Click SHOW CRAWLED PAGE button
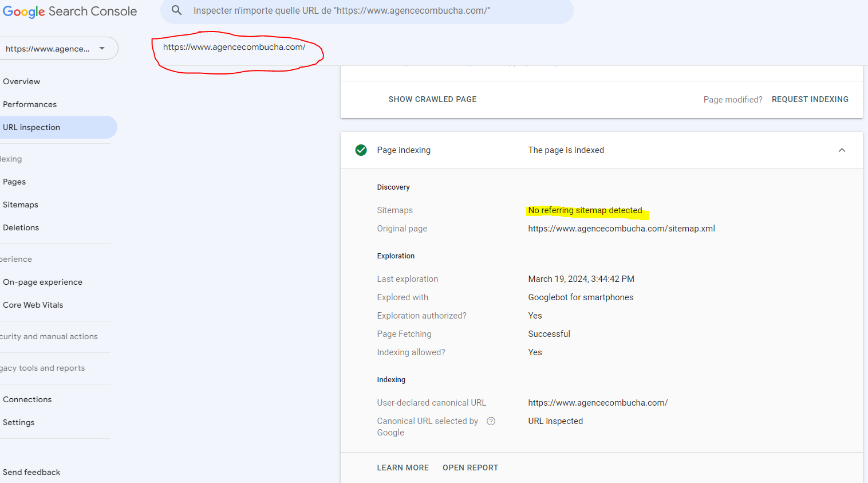This screenshot has width=868, height=483. 432,99
